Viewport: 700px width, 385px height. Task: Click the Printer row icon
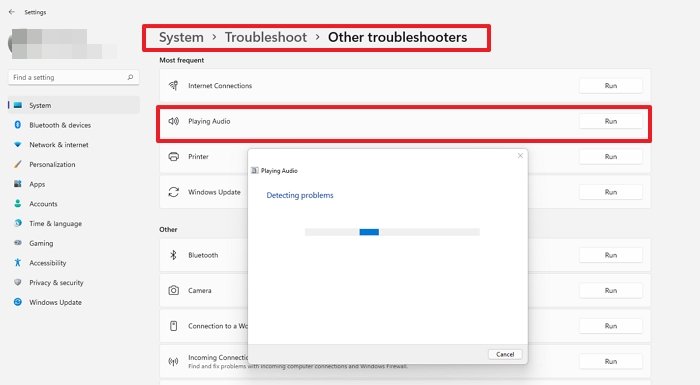click(173, 156)
